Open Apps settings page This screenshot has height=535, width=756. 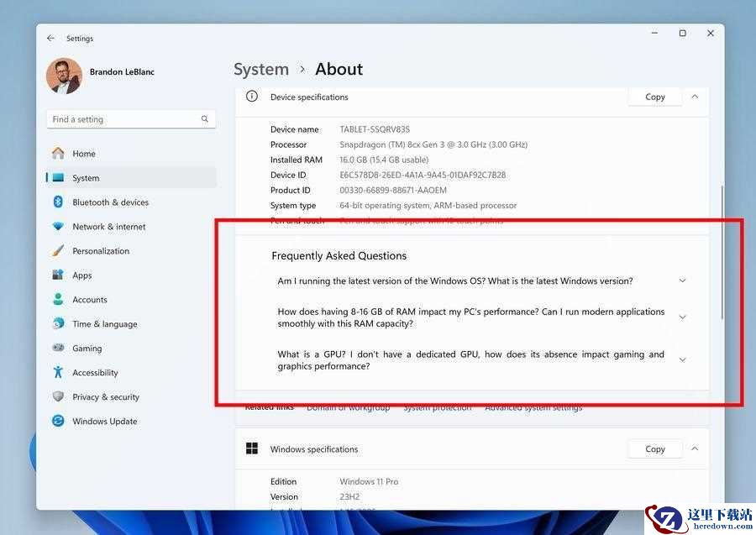(131, 275)
